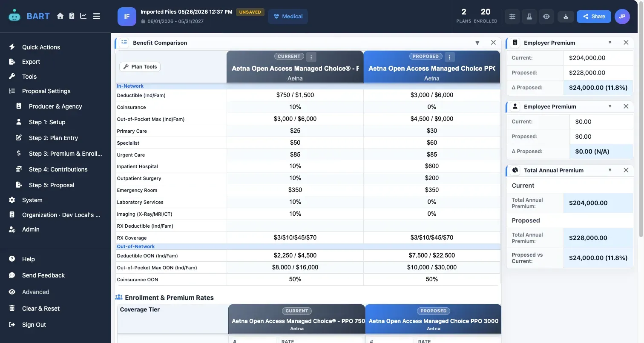Close the Employee Premium panel
The image size is (644, 343).
626,106
